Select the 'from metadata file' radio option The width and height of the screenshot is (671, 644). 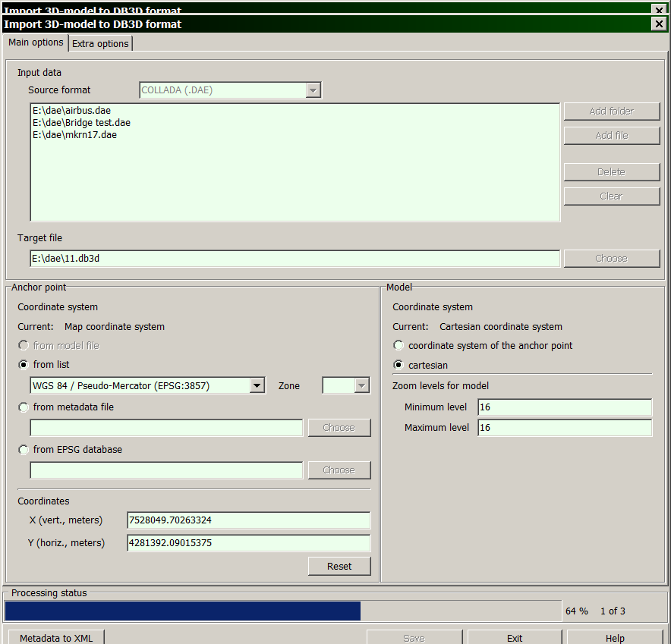pos(24,407)
